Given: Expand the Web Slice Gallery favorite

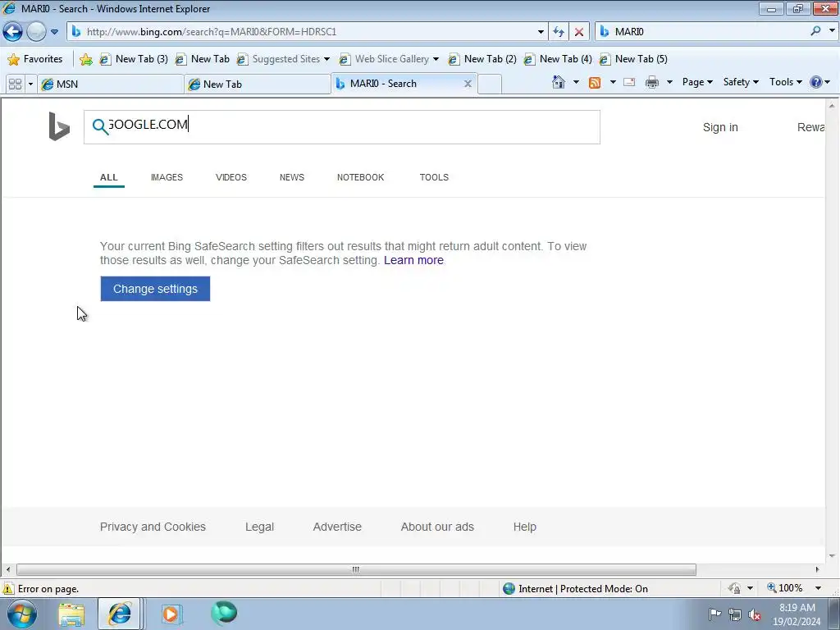Looking at the screenshot, I should (390, 59).
